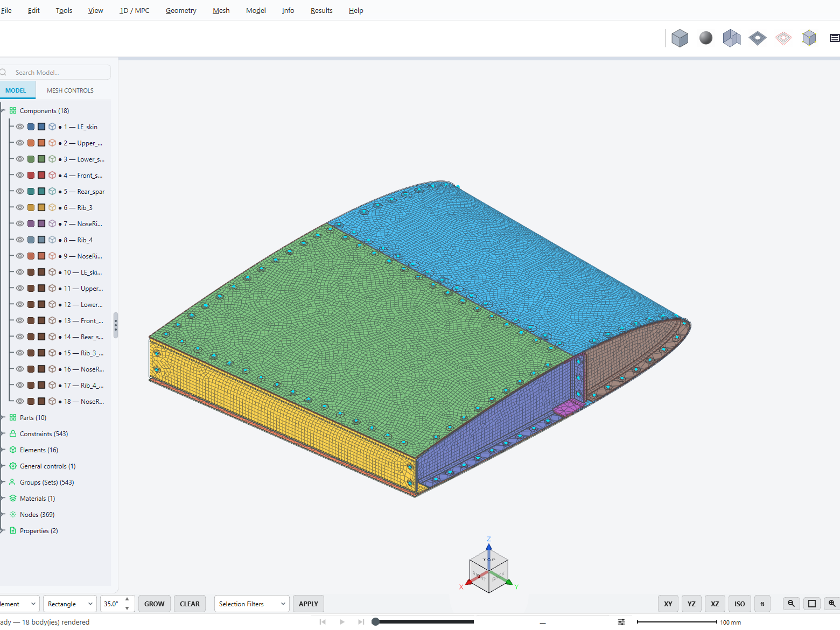Click the animation timeline slider handle

tap(376, 622)
